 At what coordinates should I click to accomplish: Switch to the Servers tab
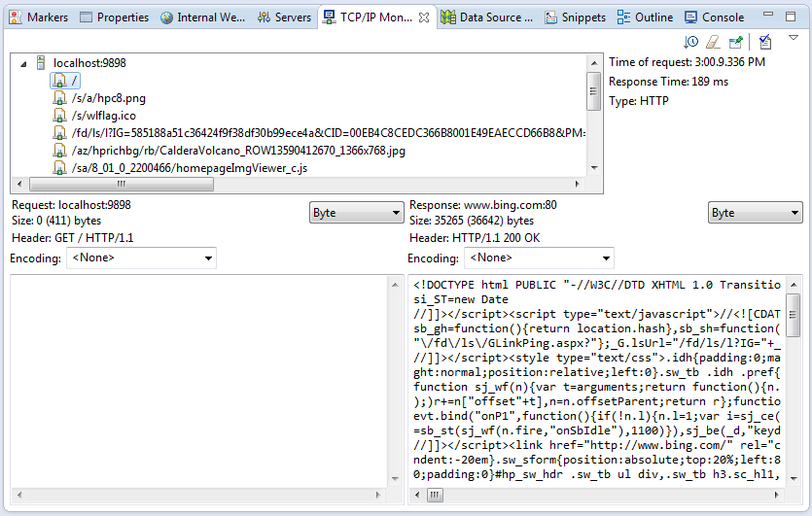tap(284, 17)
